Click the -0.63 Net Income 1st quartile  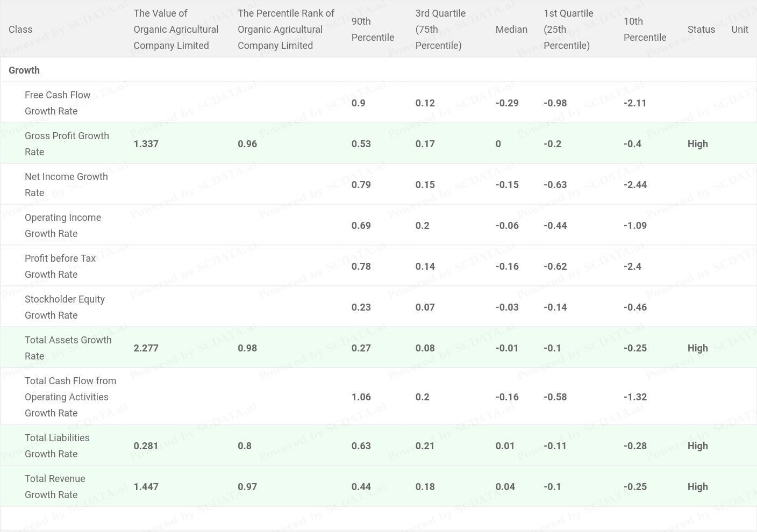[555, 185]
